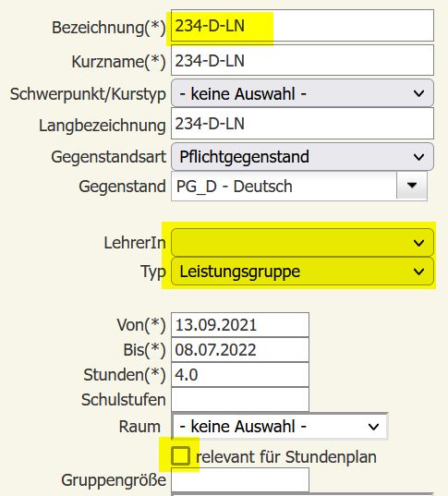Image resolution: width=448 pixels, height=496 pixels.
Task: Click the LehrerIn dropdown chevron arrow
Action: click(x=418, y=243)
